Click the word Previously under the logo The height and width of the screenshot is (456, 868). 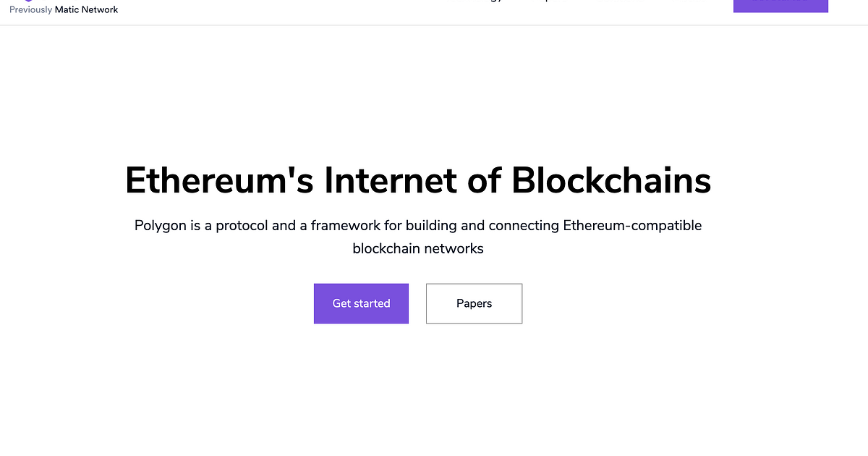30,10
